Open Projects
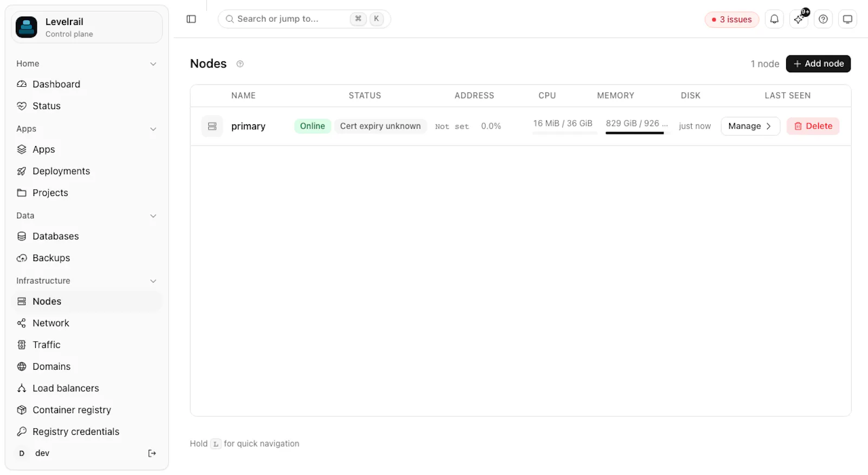The width and height of the screenshot is (868, 475). point(87,193)
